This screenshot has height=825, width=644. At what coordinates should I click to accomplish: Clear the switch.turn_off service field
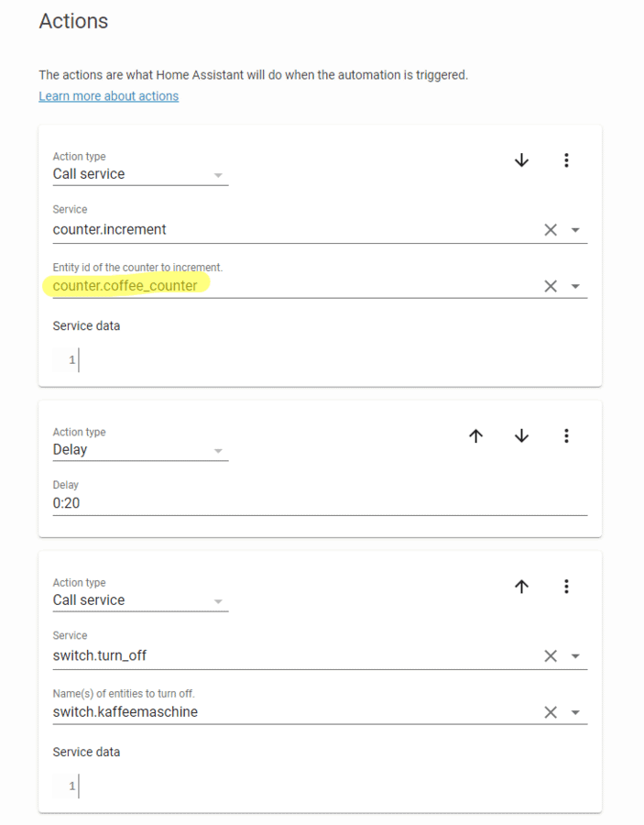(551, 656)
